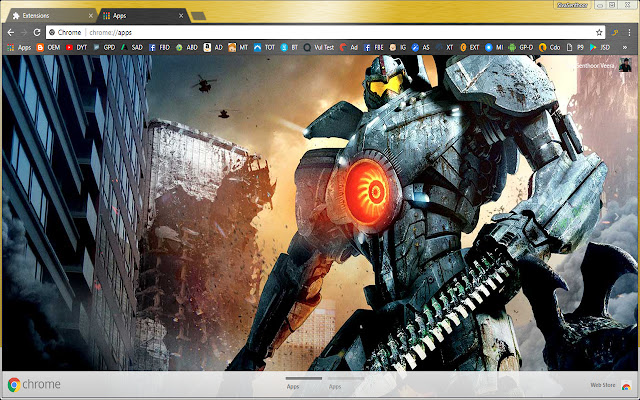Open the GP-D Android bookmark
Screen dimensions: 640x400
point(521,47)
